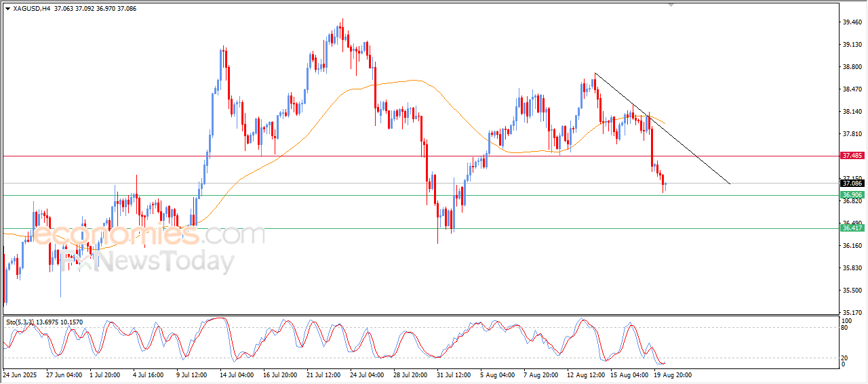The image size is (868, 384).
Task: Click the 36.160 price axis label
Action: 852,245
